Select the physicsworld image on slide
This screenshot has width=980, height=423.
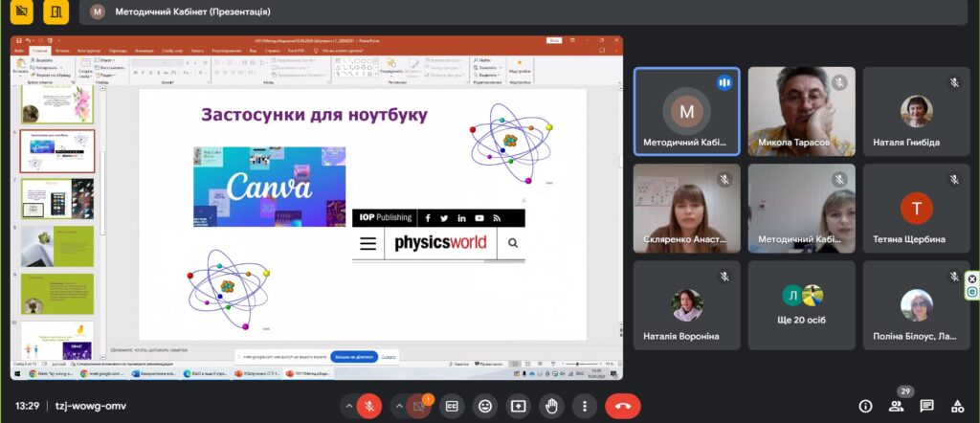pos(438,235)
